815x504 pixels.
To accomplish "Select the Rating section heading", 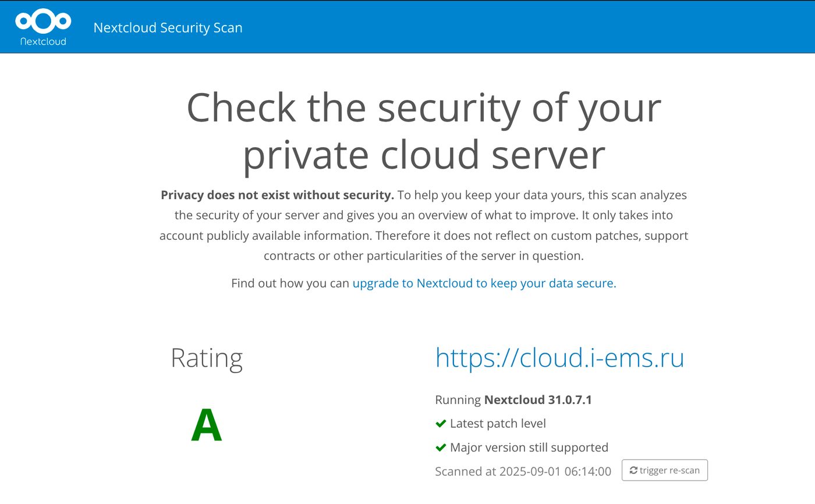I will (x=207, y=358).
